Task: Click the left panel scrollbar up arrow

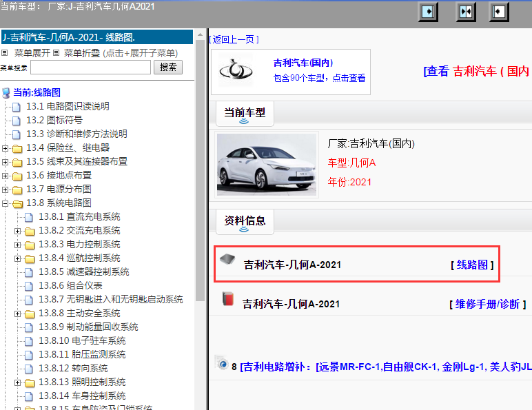Action: click(200, 34)
